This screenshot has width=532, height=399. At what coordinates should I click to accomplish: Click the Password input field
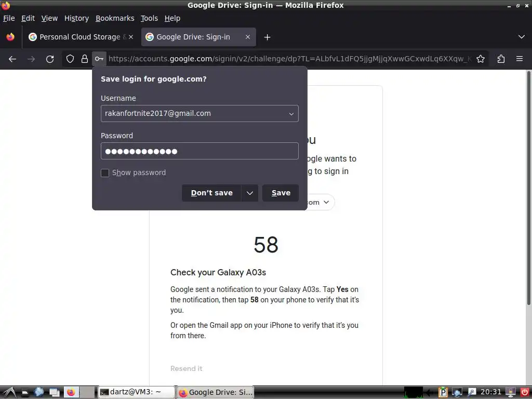[x=199, y=151]
